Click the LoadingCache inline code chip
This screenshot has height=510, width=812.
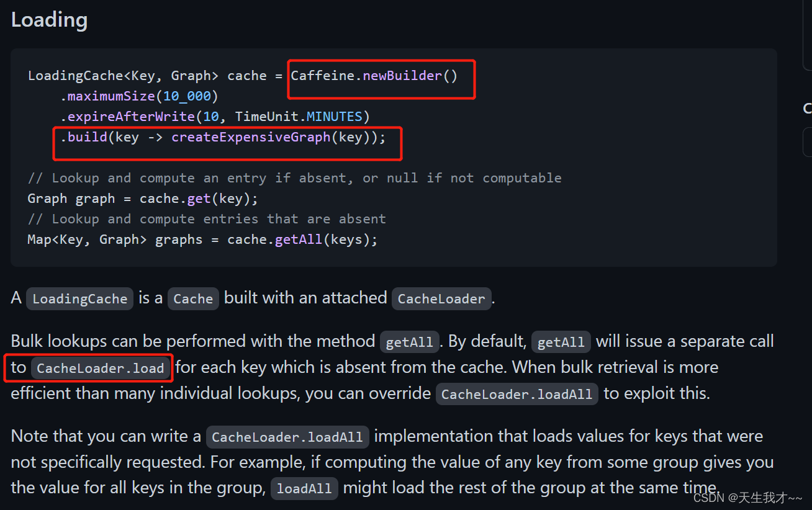[79, 298]
